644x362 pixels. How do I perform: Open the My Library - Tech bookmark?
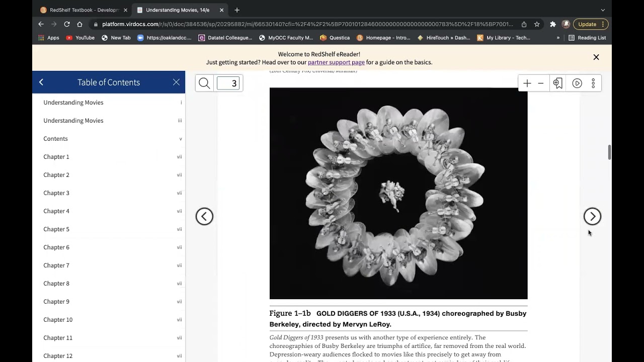pos(504,38)
